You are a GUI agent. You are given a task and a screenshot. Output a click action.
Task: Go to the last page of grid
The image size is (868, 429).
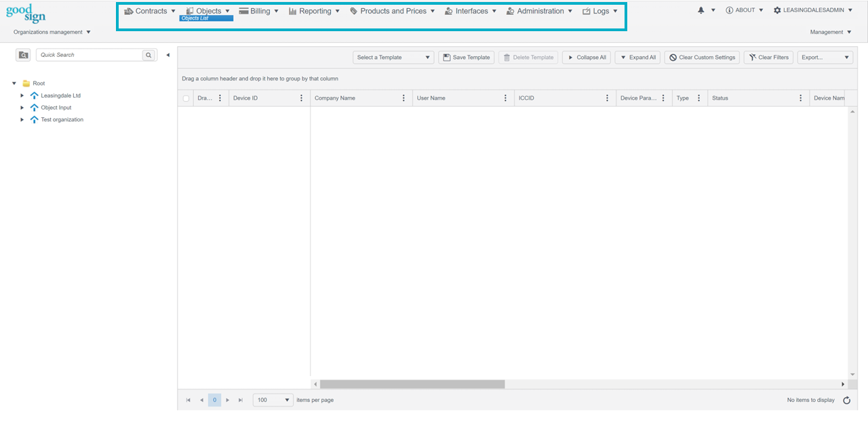point(240,401)
